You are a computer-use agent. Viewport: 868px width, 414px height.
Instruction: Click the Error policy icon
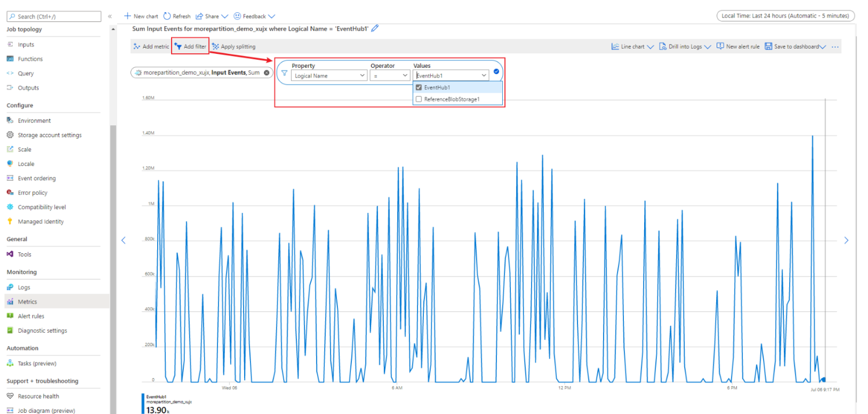[x=10, y=193]
